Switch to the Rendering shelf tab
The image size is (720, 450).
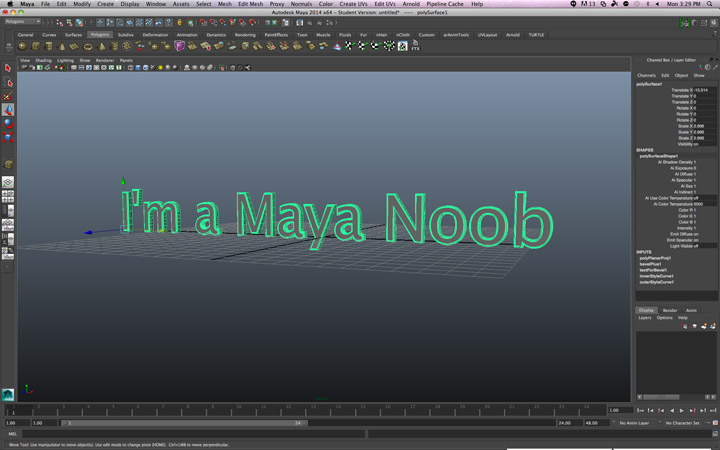click(x=245, y=34)
